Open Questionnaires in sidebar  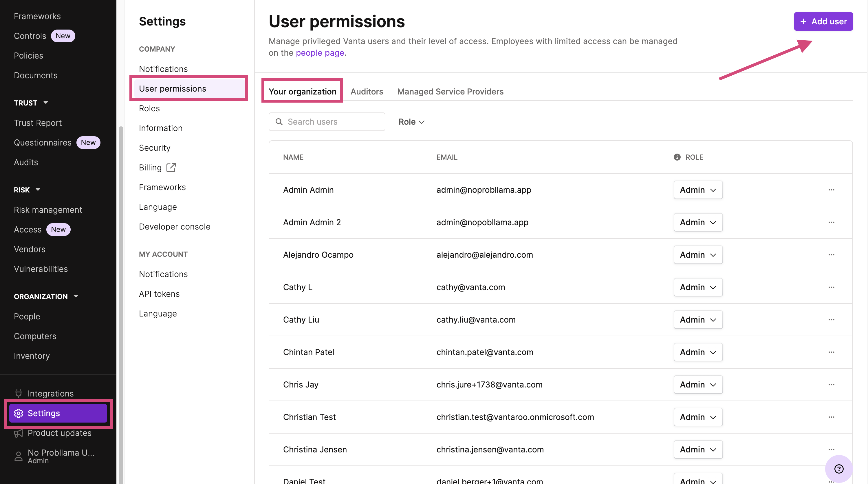pyautogui.click(x=43, y=143)
